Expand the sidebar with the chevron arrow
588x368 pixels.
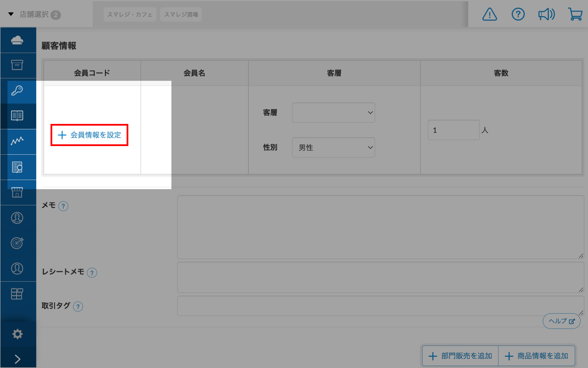coord(17,359)
